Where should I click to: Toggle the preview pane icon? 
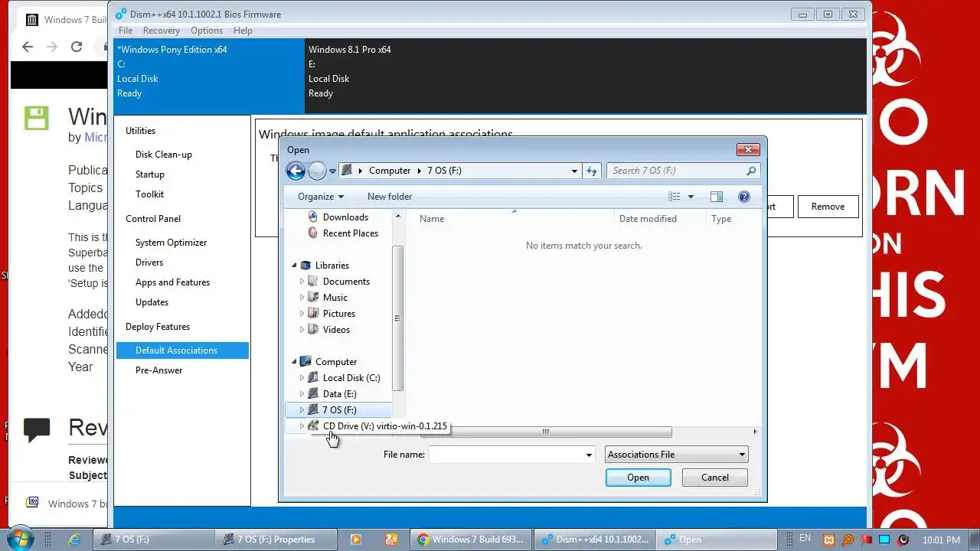717,197
